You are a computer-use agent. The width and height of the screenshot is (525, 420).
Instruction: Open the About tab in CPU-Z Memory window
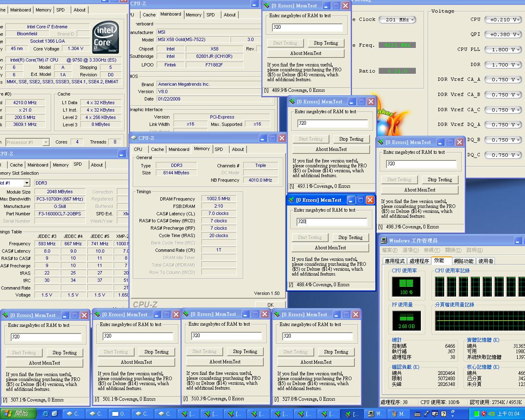point(238,149)
